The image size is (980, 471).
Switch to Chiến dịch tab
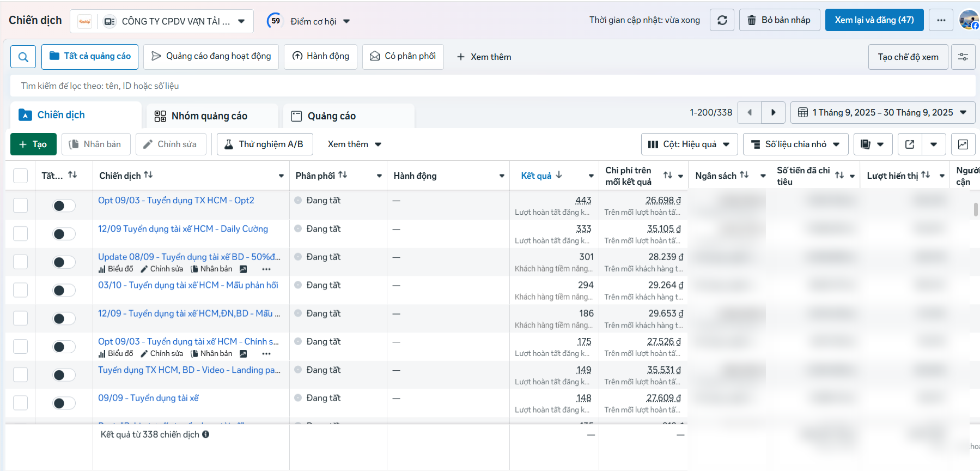75,115
